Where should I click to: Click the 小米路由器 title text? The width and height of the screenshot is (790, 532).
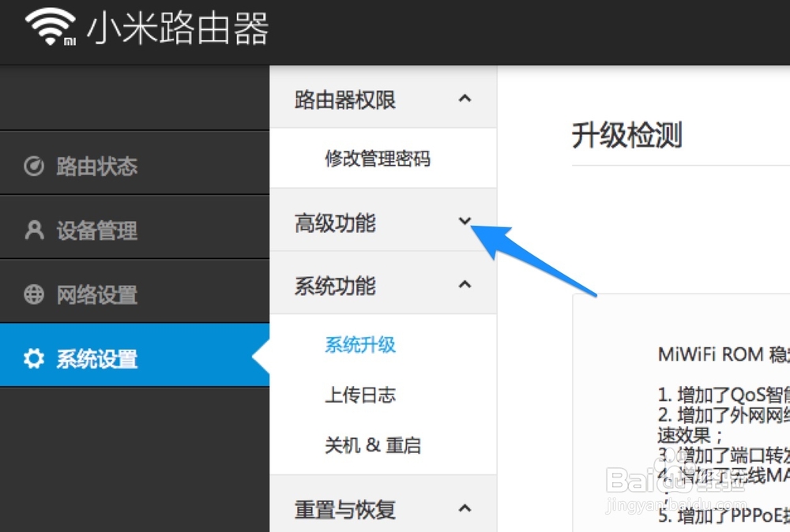[x=177, y=28]
